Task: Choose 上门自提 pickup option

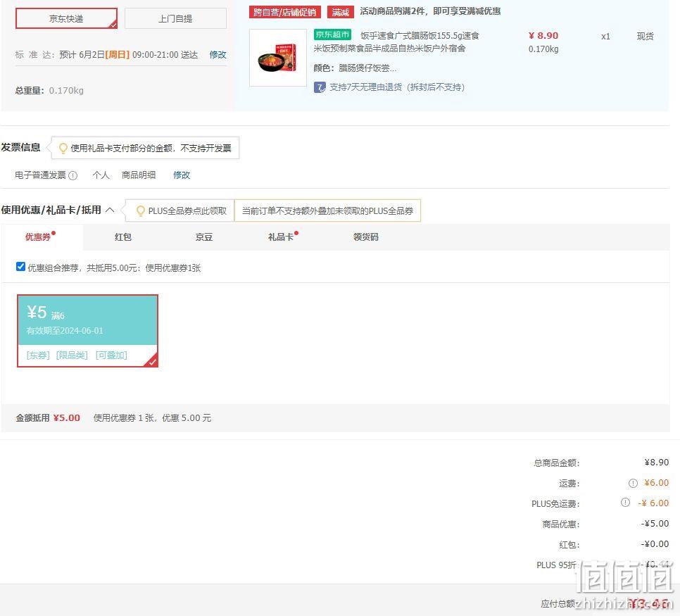Action: click(x=175, y=18)
